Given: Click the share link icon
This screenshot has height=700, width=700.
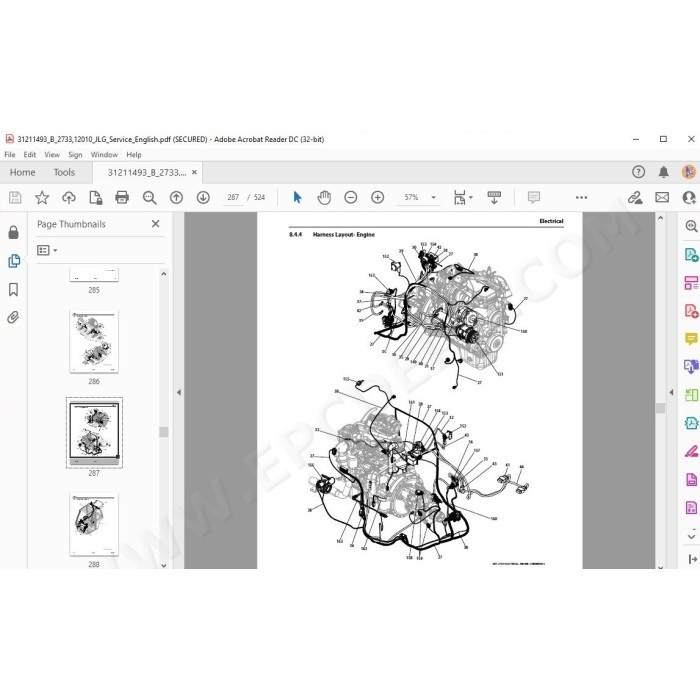Looking at the screenshot, I should (x=635, y=197).
